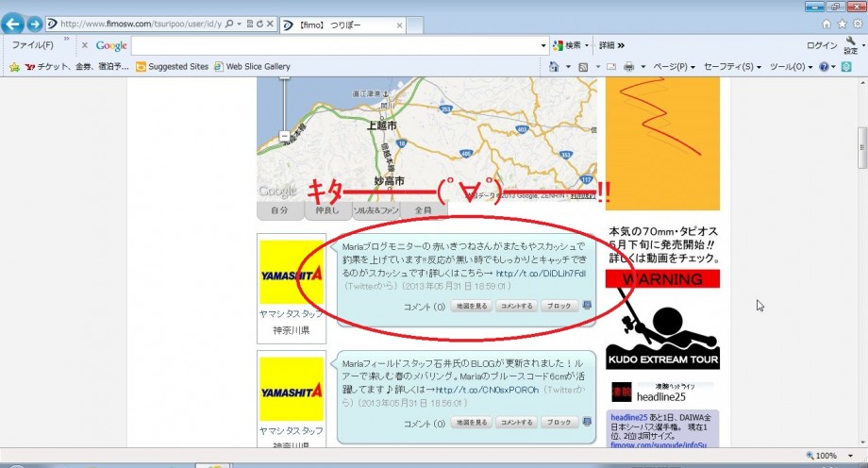Click the magnifier search icon in address bar
Image resolution: width=868 pixels, height=468 pixels.
pyautogui.click(x=229, y=24)
